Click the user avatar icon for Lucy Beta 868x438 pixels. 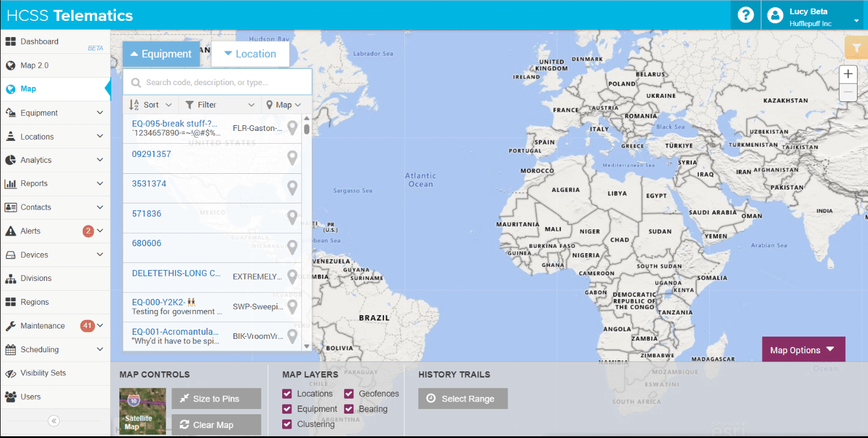[775, 16]
